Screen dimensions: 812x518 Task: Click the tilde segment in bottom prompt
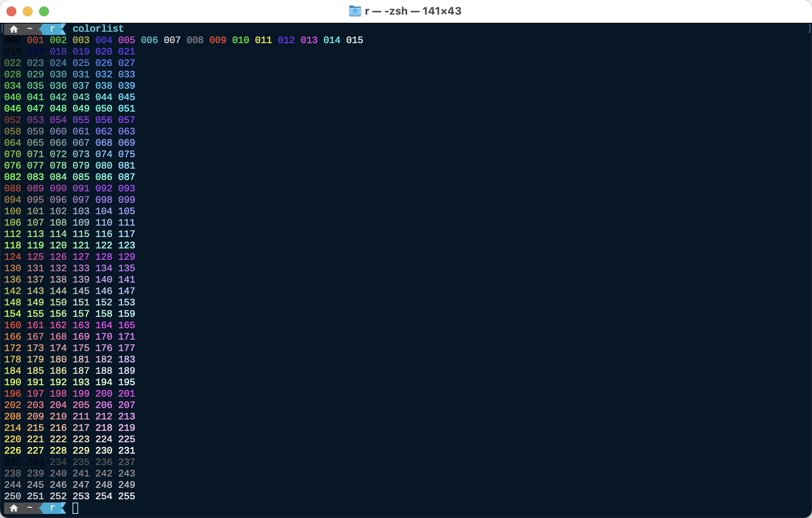[x=30, y=508]
